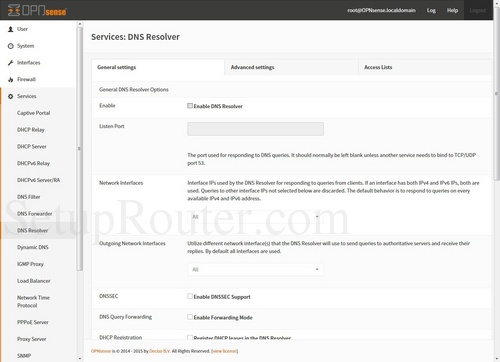Enable the DNS Resolver checkbox
Screen dimensions: 500x362
[190, 106]
